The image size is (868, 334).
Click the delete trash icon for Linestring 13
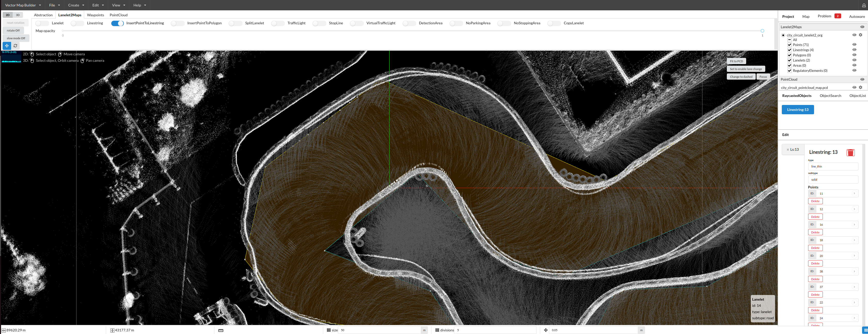[x=851, y=153]
